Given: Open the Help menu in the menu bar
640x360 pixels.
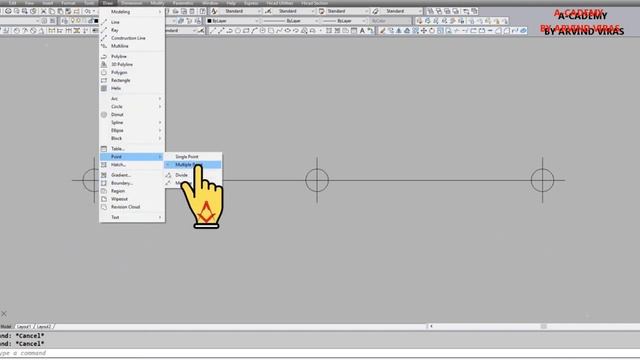Looking at the screenshot, I should pyautogui.click(x=231, y=3).
